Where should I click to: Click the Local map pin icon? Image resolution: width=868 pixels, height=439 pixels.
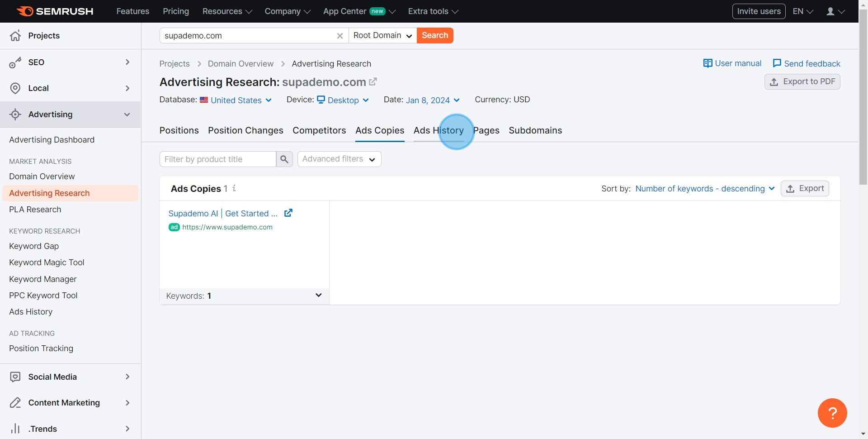15,88
